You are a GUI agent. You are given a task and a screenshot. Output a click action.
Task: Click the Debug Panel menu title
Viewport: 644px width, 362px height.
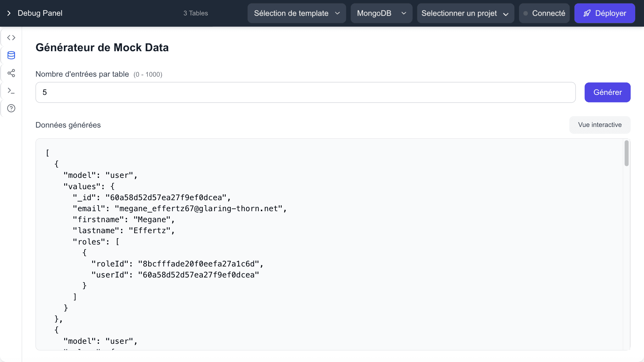point(40,13)
